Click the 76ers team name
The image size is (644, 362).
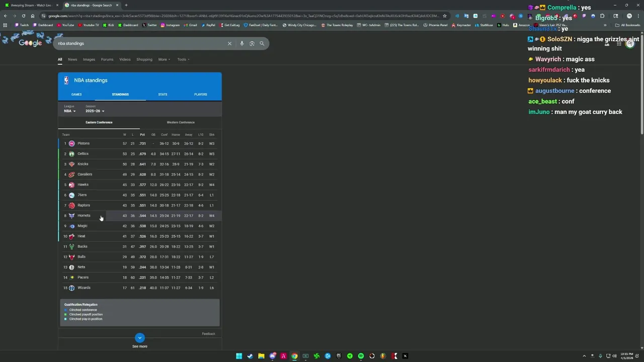coord(82,195)
